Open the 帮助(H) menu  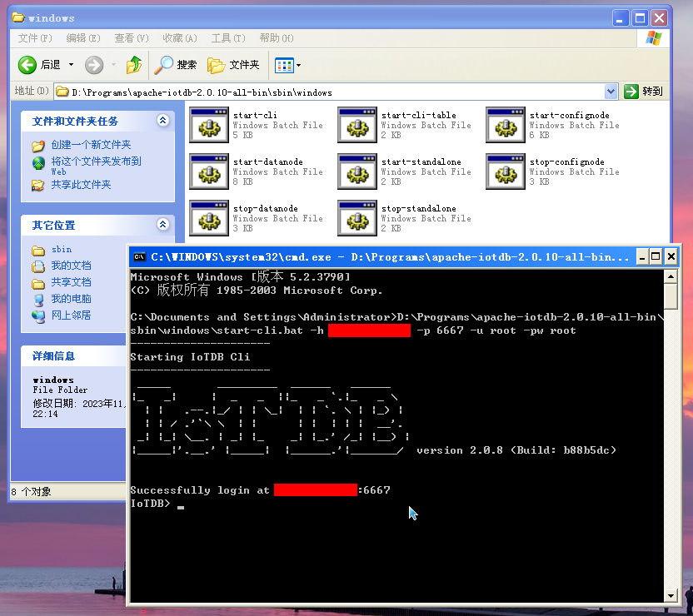pyautogui.click(x=277, y=38)
